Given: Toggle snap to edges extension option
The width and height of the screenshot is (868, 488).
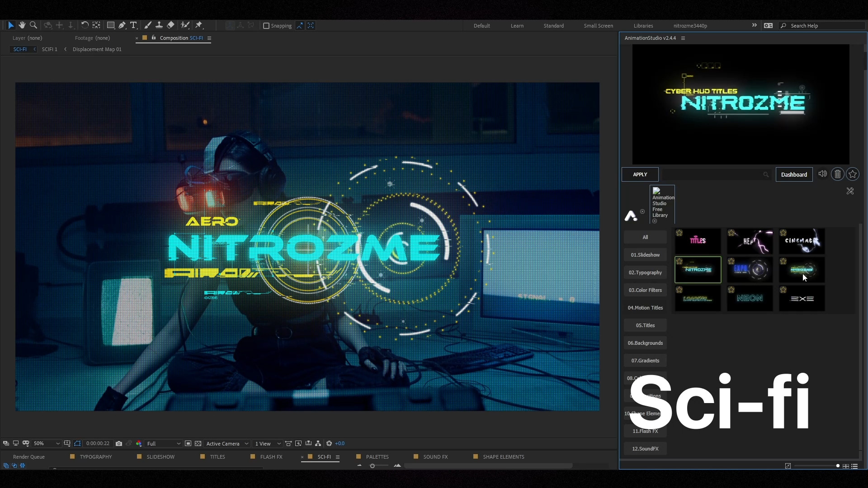Looking at the screenshot, I should coord(300,25).
